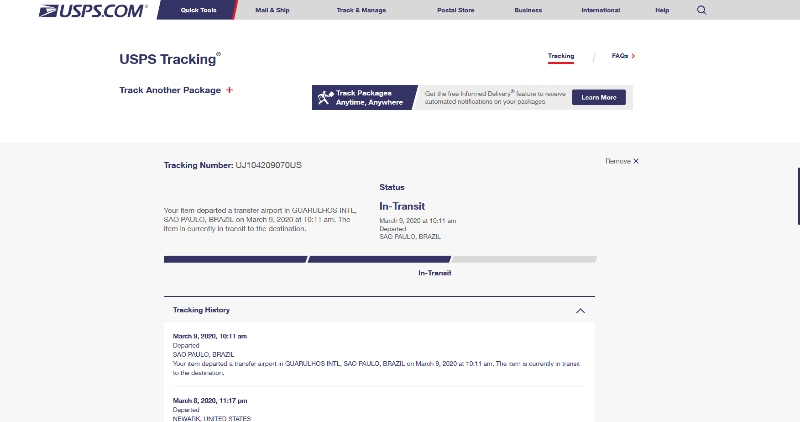Click the In-Transit progress bar
The width and height of the screenshot is (800, 422).
pos(380,259)
